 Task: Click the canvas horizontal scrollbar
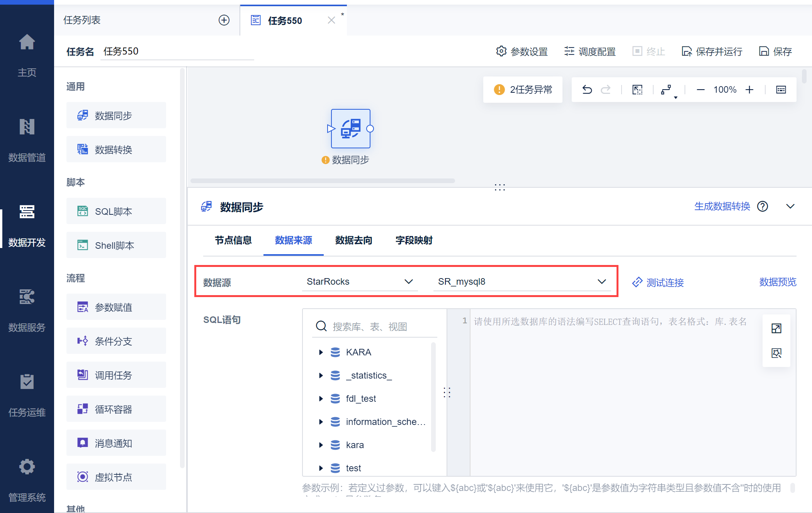point(323,181)
